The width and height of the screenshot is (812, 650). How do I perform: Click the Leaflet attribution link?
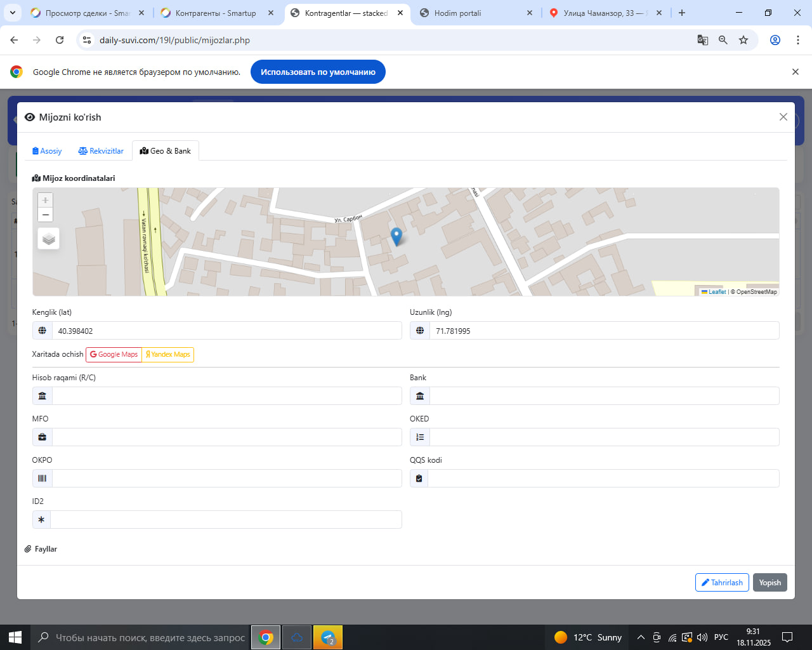tap(717, 292)
